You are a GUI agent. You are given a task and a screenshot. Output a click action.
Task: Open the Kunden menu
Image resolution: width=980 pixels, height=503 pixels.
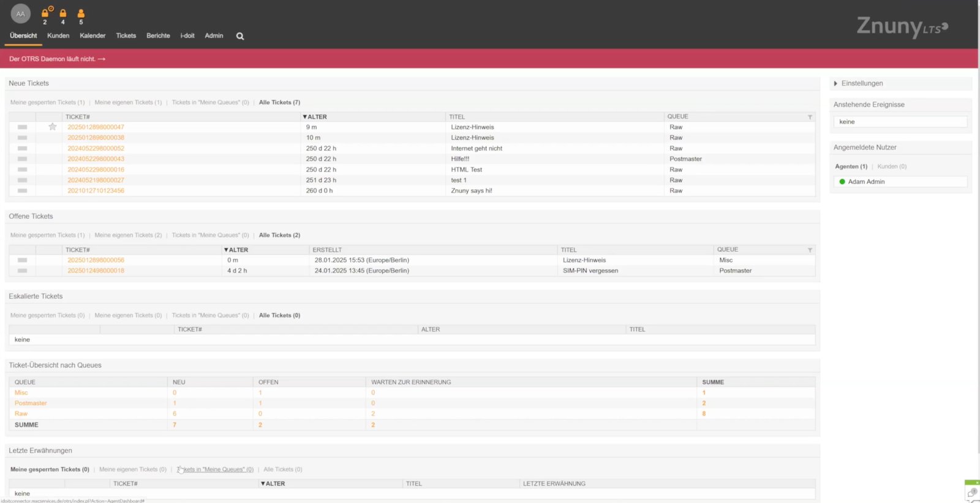(x=58, y=35)
